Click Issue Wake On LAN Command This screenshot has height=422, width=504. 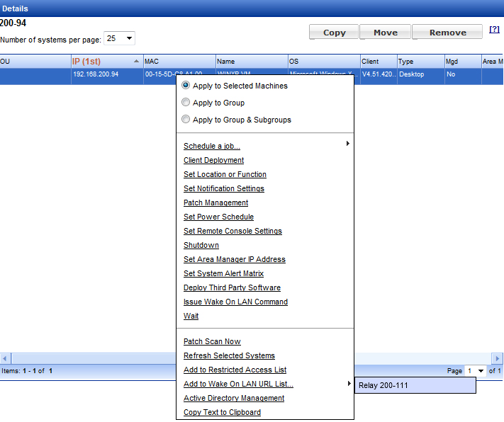235,302
